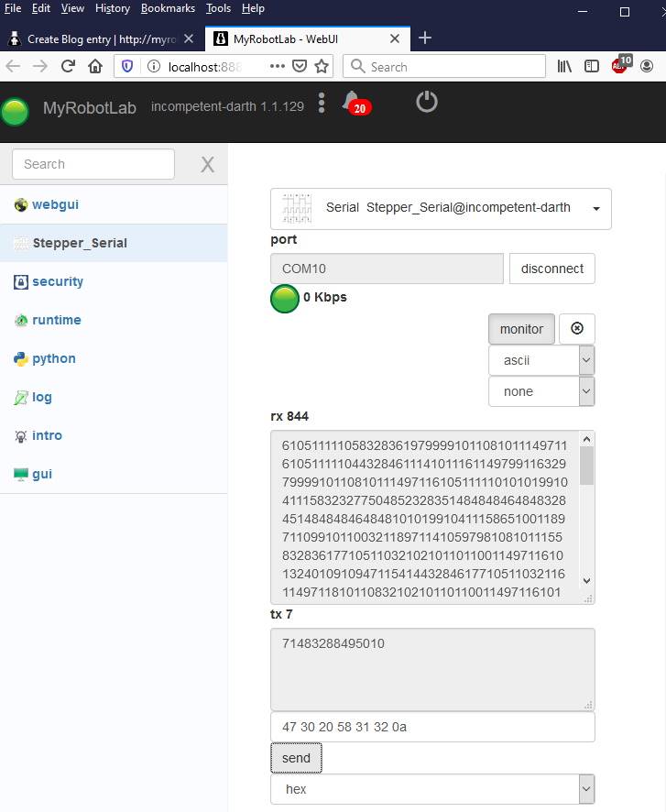Open the ascii display format dropdown

coord(541,360)
